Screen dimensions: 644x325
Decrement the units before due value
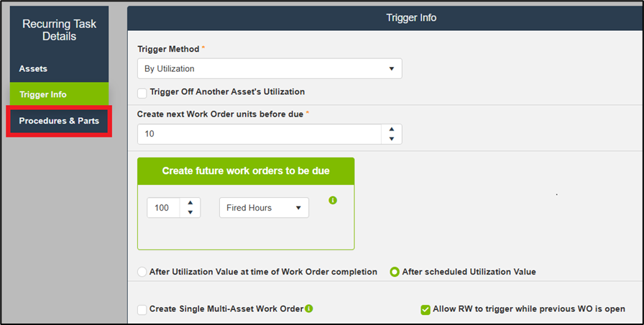pyautogui.click(x=391, y=139)
